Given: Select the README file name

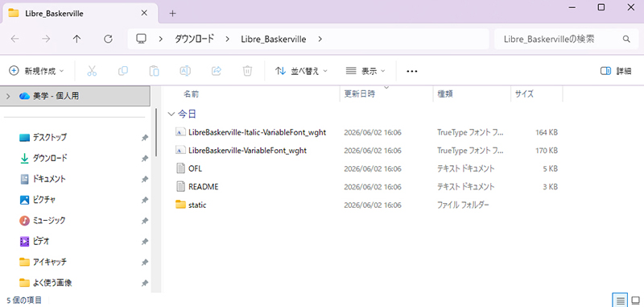Looking at the screenshot, I should tap(204, 187).
